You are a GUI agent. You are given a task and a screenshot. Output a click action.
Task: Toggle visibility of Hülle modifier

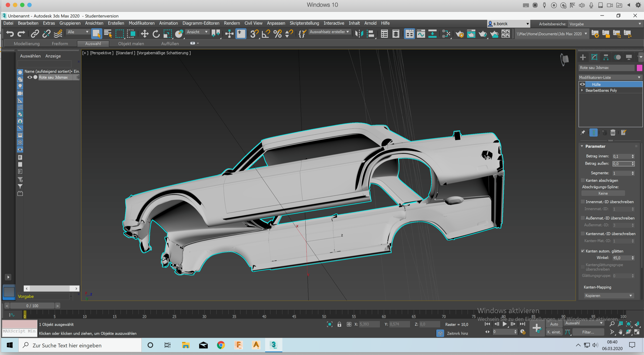point(582,84)
